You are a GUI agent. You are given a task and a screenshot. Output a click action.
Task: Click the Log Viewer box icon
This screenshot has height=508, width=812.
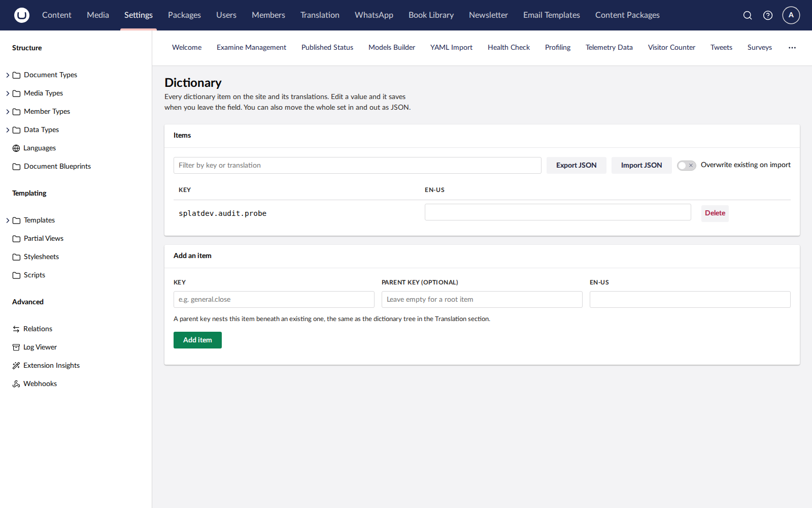(x=16, y=347)
